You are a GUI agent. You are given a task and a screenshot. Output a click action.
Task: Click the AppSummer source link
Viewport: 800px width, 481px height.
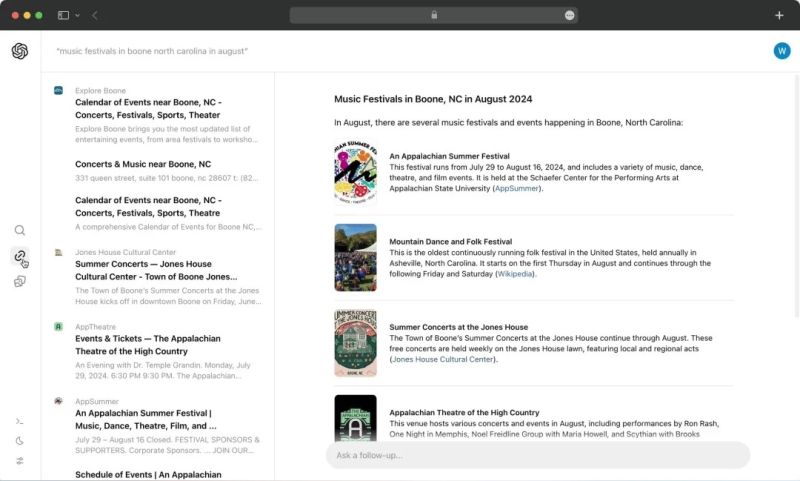click(x=516, y=188)
